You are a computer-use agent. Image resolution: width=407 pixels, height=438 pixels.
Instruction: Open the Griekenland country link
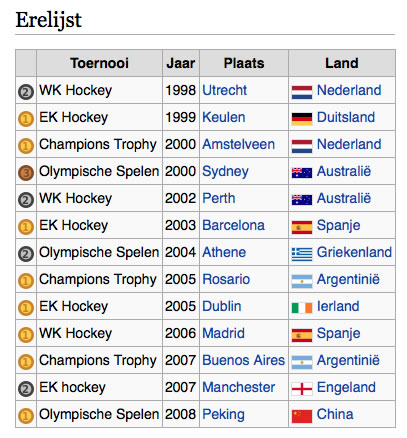(354, 252)
